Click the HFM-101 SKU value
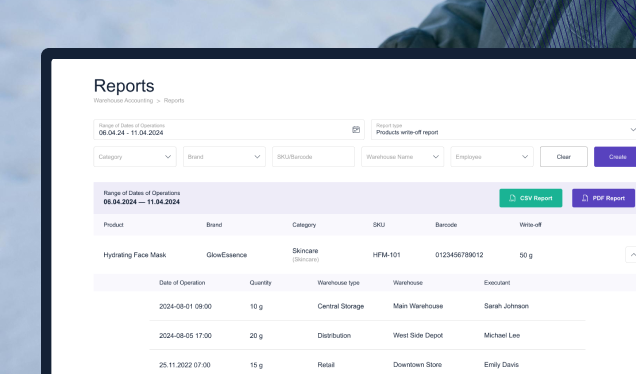This screenshot has width=636, height=374. (387, 255)
